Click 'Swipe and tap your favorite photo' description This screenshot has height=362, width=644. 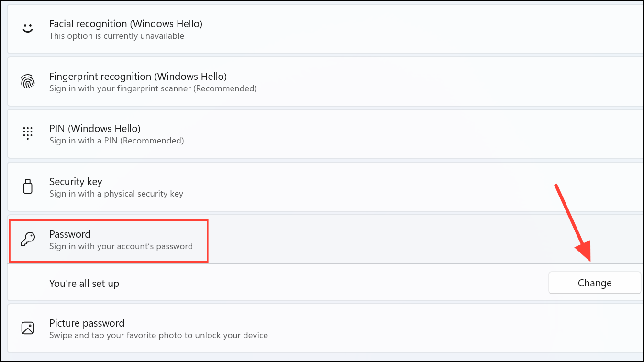point(158,335)
